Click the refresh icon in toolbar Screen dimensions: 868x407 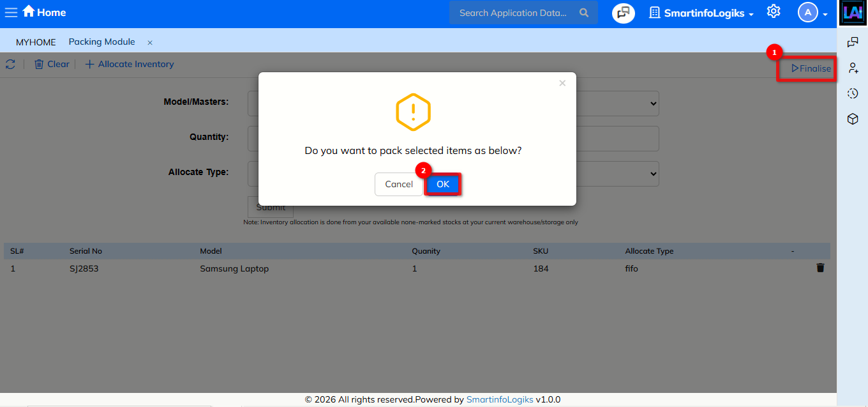pyautogui.click(x=10, y=65)
